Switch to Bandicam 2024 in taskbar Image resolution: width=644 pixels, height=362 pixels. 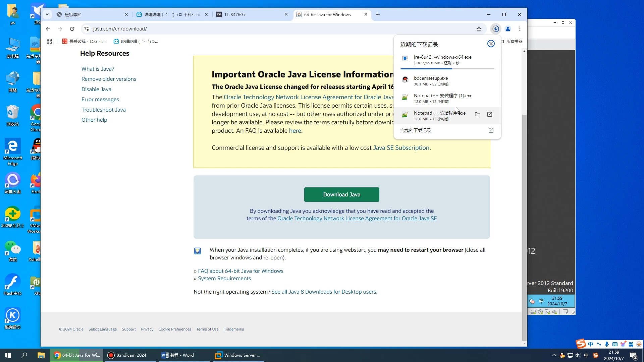click(x=131, y=355)
